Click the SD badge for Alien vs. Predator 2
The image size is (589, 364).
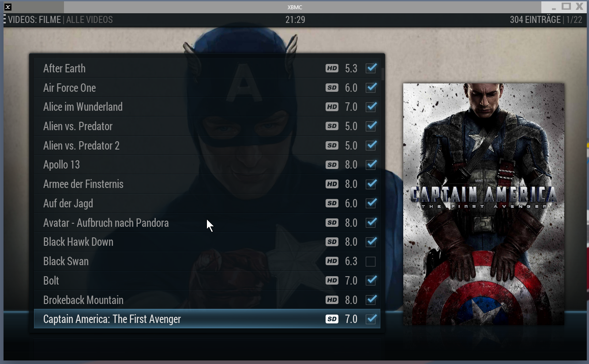pos(332,146)
